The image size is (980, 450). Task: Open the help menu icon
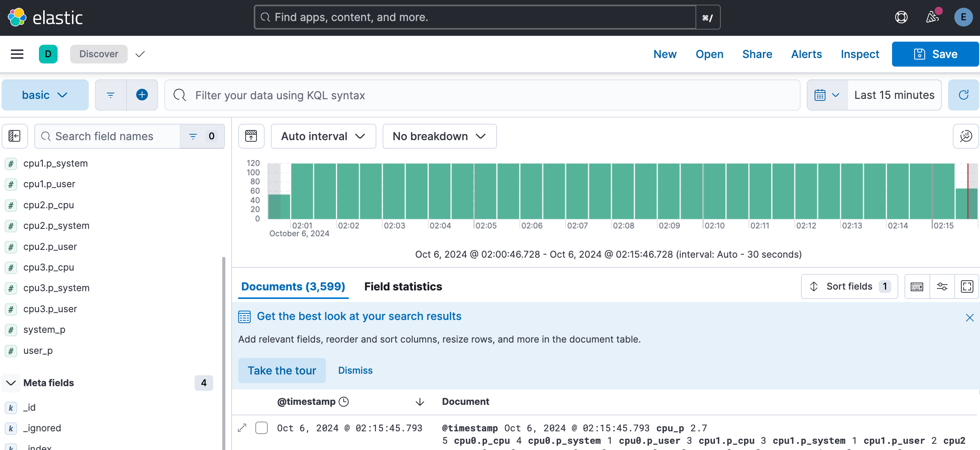point(901,17)
